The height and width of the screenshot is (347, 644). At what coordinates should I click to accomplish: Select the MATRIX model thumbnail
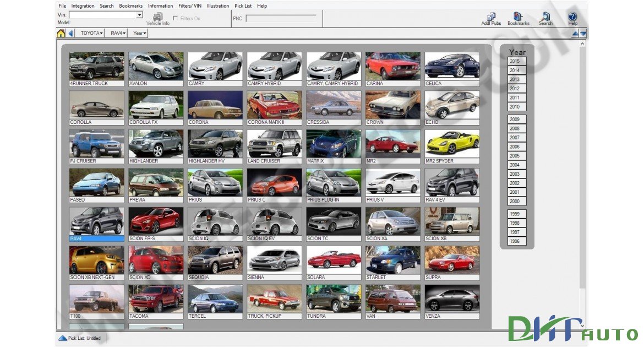pos(334,147)
